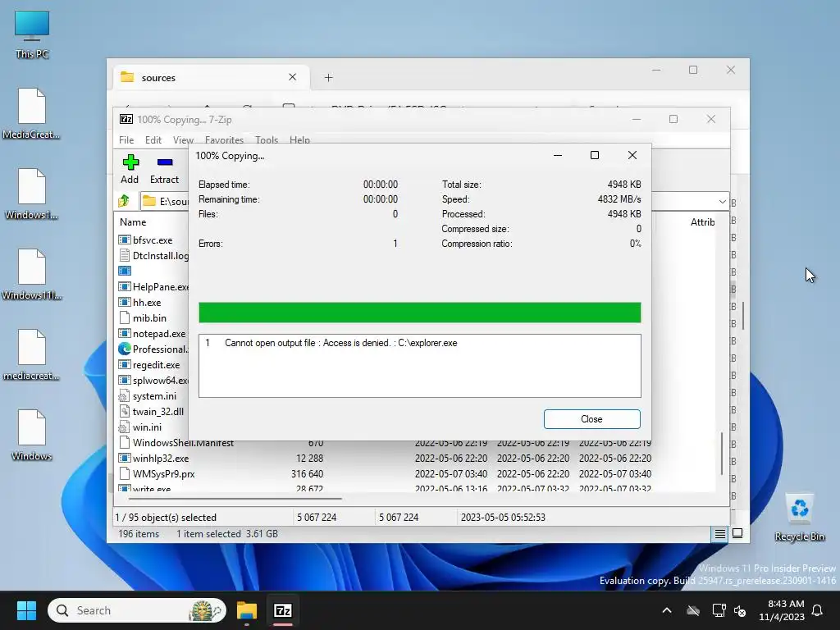Viewport: 840px width, 630px height.
Task: Open the View menu in 7-Zip
Action: coord(183,139)
